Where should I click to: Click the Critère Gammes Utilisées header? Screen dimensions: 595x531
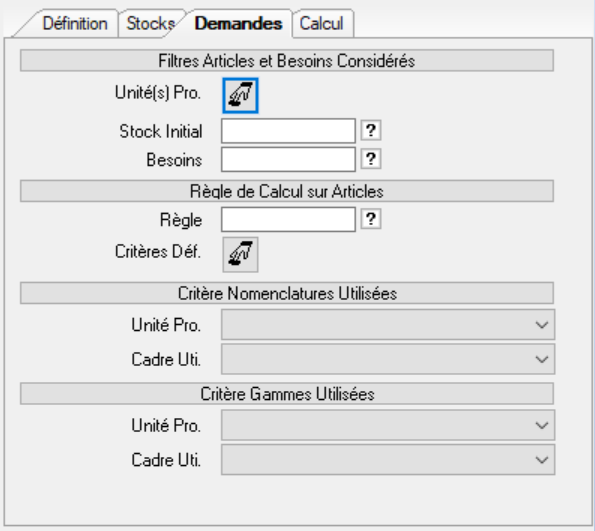point(287,394)
